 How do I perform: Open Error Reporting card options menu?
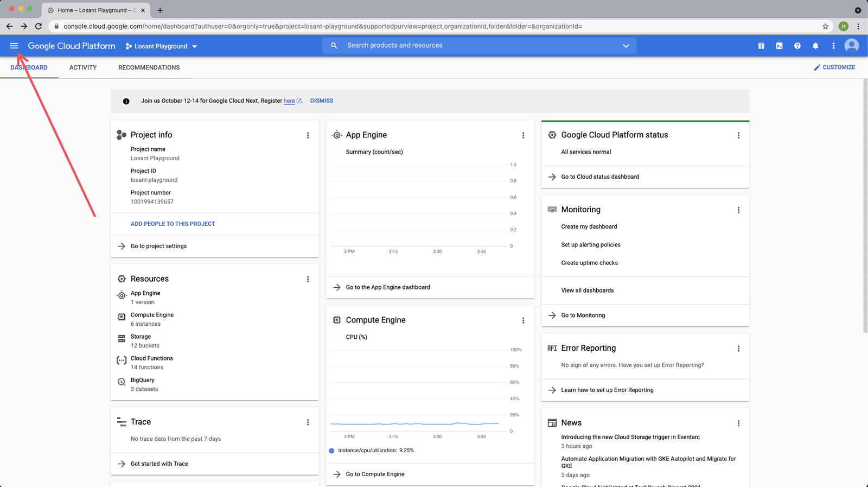click(738, 349)
